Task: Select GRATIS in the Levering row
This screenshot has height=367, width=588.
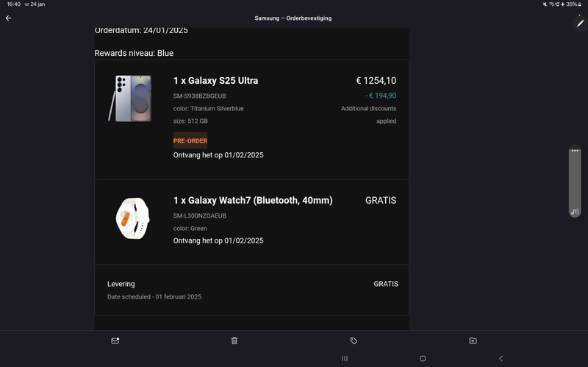Action: (x=386, y=284)
